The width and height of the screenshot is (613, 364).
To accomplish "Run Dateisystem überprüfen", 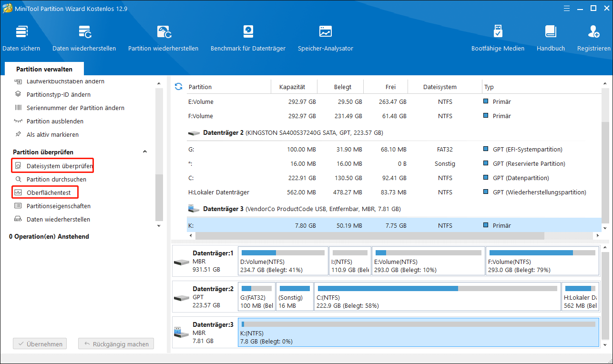I will tap(53, 166).
